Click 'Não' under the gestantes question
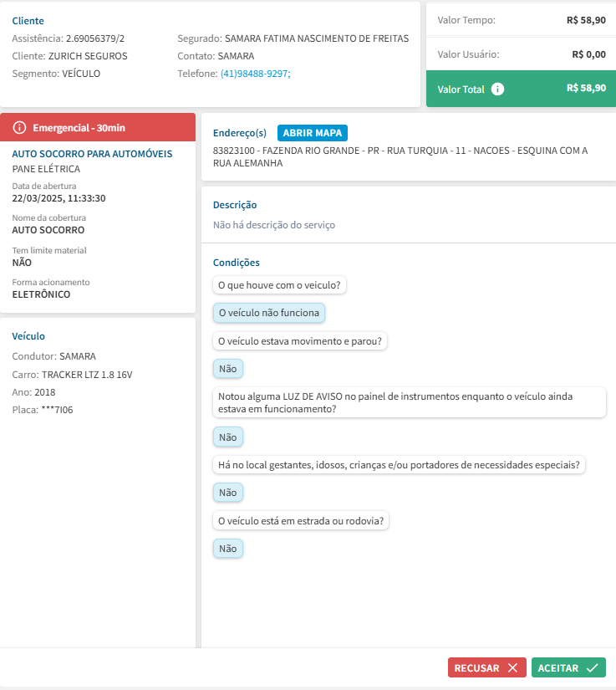Viewport: 616px width, 690px height. (227, 493)
